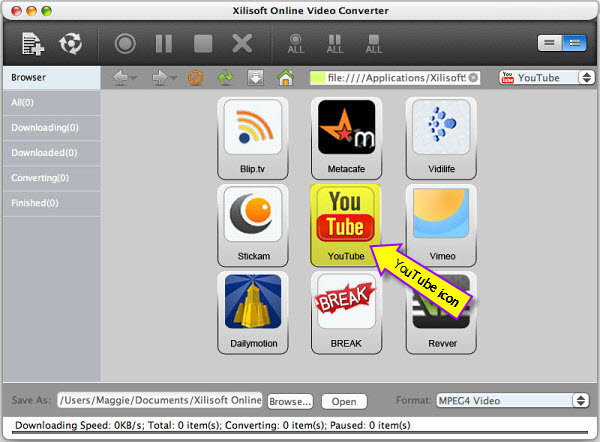
Task: Switch to simple list view toggle
Action: click(x=550, y=43)
